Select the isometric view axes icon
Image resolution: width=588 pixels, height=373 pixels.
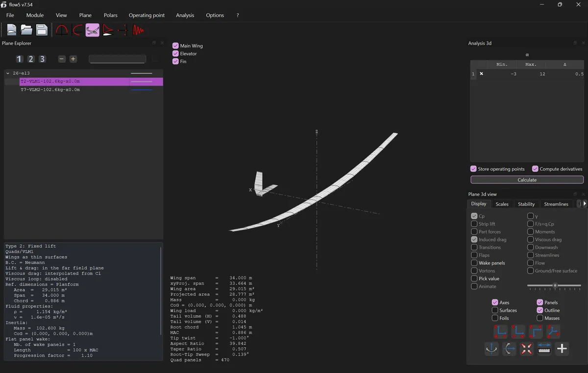click(x=553, y=332)
